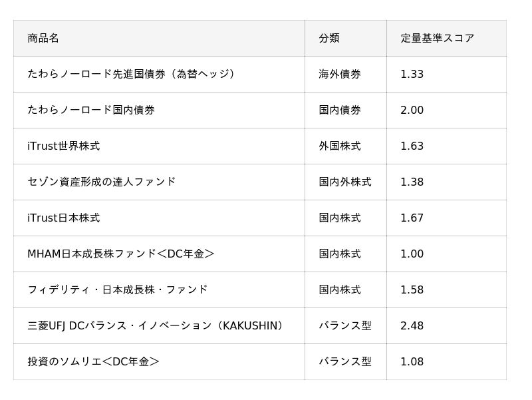Click the 定量基準スコア column header

click(x=437, y=38)
